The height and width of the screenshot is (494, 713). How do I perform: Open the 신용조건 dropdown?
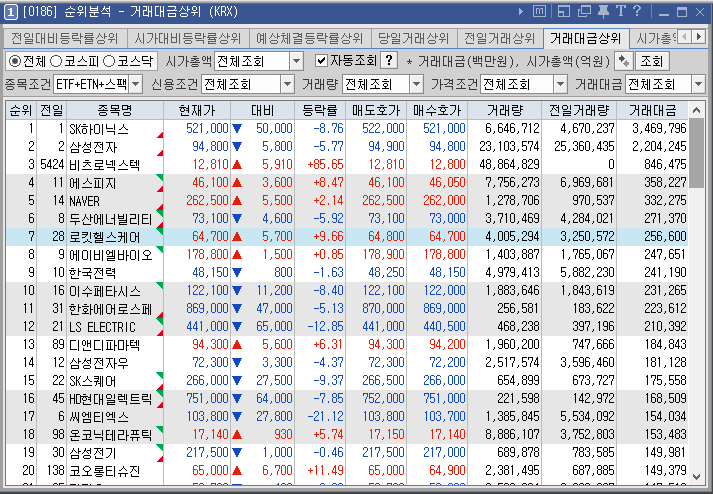point(287,84)
